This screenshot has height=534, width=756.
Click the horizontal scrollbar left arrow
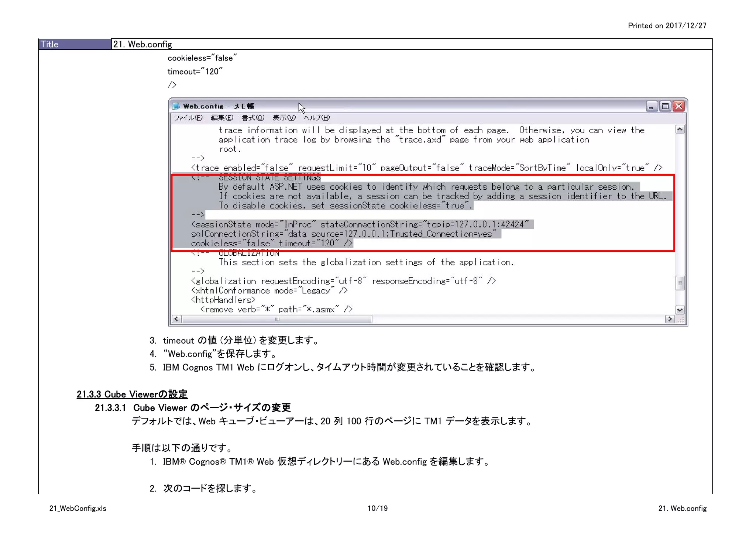[176, 319]
